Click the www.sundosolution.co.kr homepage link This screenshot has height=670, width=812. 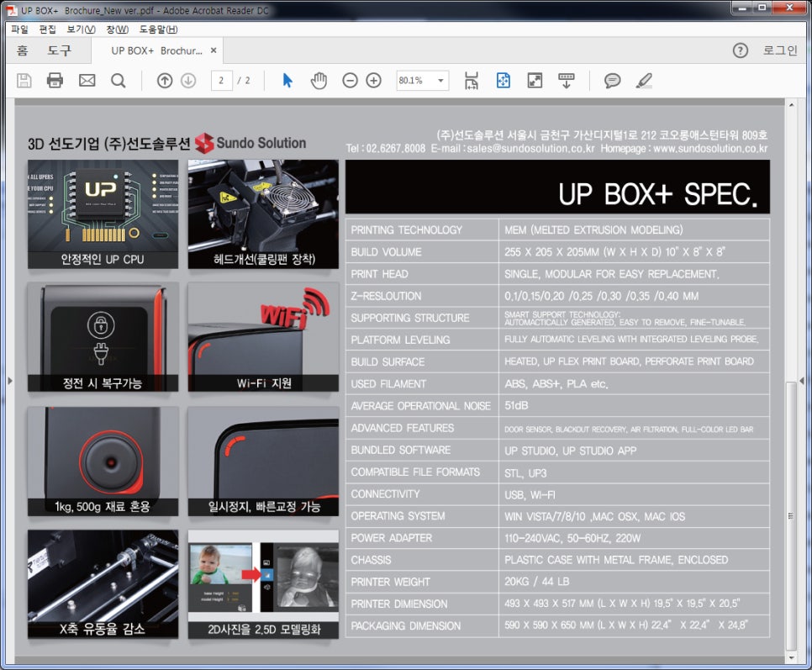pos(710,149)
